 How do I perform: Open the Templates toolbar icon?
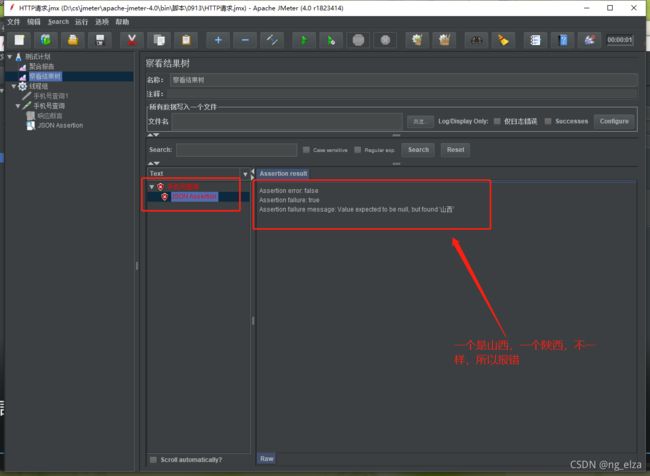click(46, 40)
